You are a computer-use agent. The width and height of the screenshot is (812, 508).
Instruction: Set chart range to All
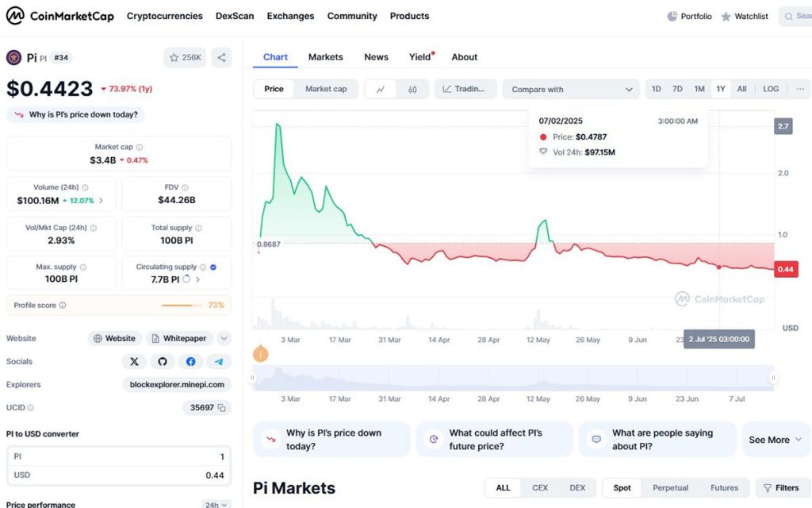click(x=741, y=89)
